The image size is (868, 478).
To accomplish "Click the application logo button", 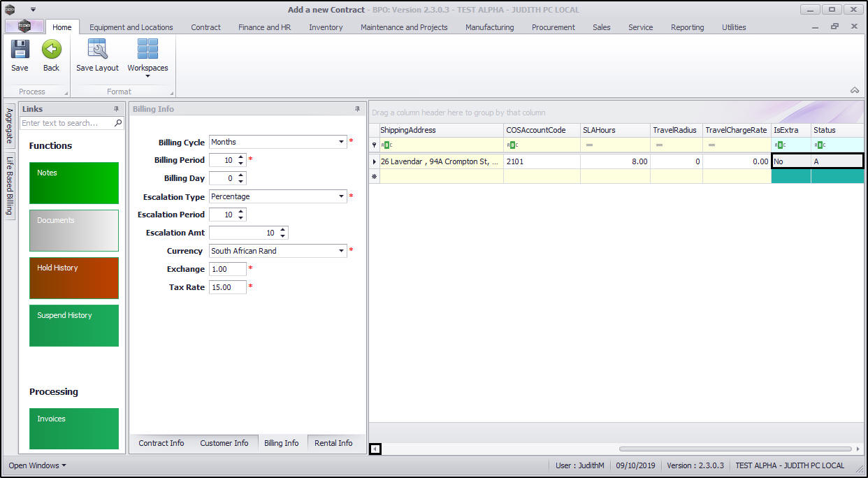I will tap(24, 27).
